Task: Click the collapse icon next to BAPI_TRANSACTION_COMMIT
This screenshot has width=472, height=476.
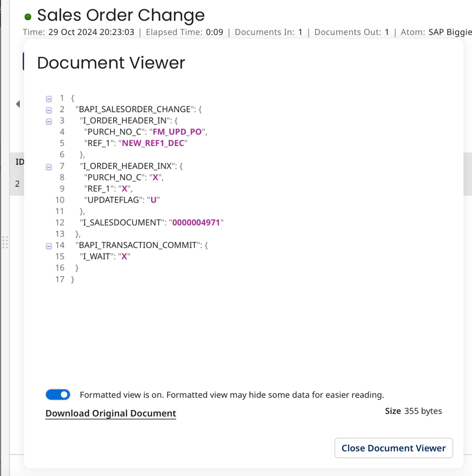Action: (49, 245)
